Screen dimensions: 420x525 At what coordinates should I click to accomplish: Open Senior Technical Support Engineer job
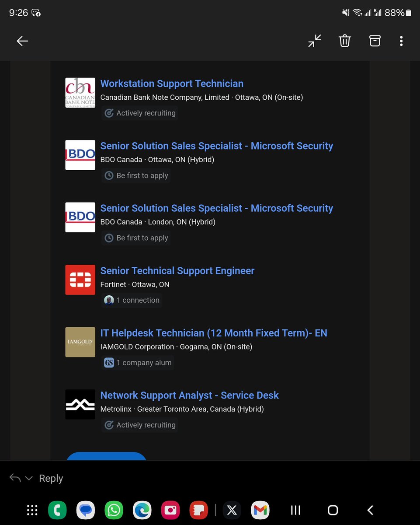tap(177, 271)
